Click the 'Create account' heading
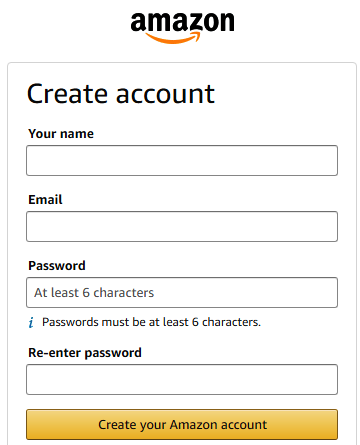The width and height of the screenshot is (360, 445). [121, 94]
